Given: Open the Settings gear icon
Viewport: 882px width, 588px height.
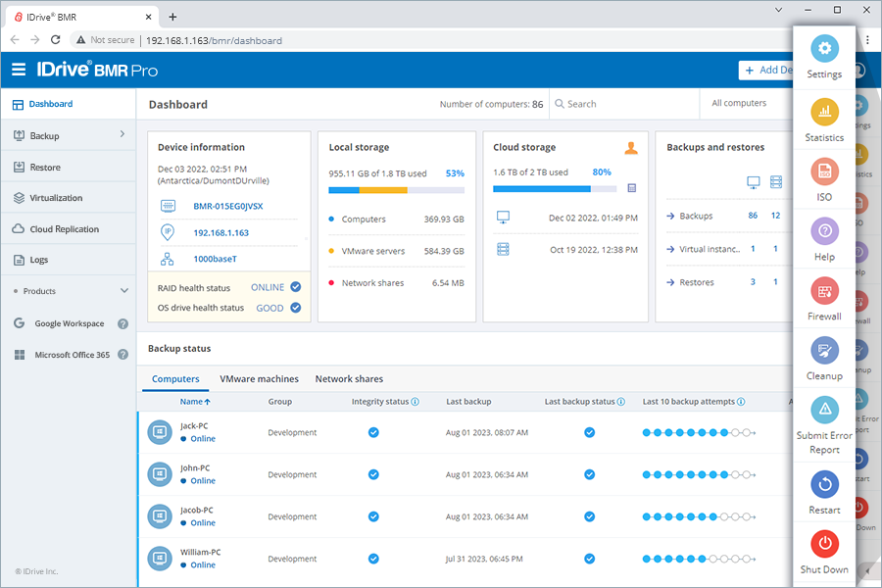Looking at the screenshot, I should coord(824,48).
